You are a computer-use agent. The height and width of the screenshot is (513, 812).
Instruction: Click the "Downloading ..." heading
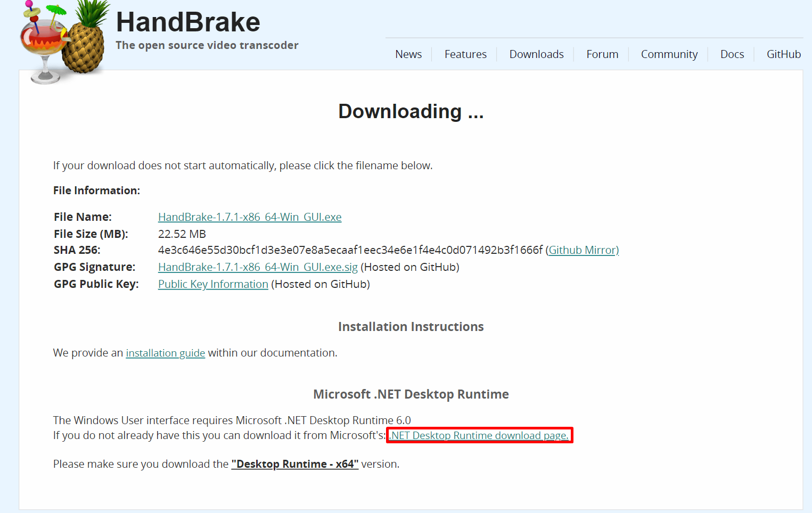click(x=411, y=112)
